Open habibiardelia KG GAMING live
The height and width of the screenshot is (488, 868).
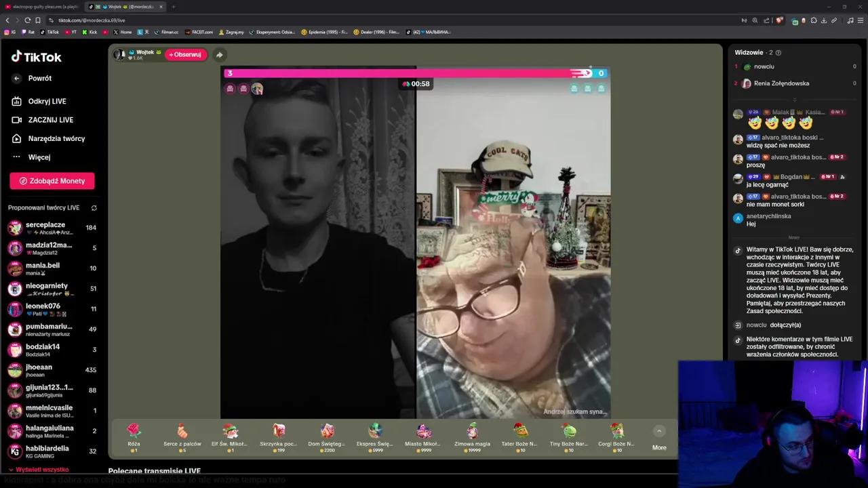click(52, 451)
